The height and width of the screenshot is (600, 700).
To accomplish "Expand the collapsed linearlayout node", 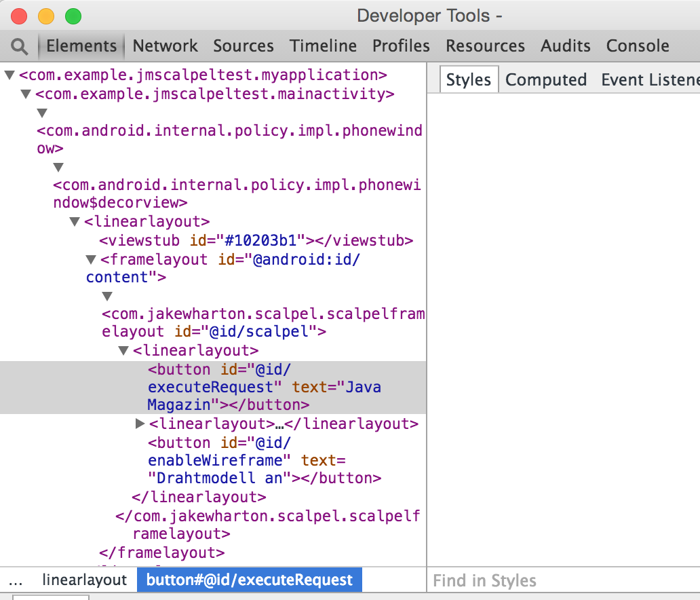I will [x=140, y=424].
